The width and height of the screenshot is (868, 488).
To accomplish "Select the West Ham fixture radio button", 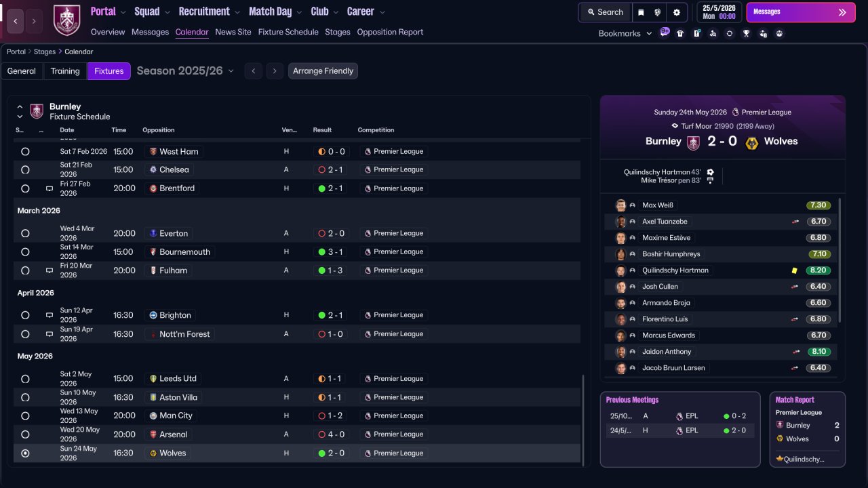I will click(25, 152).
